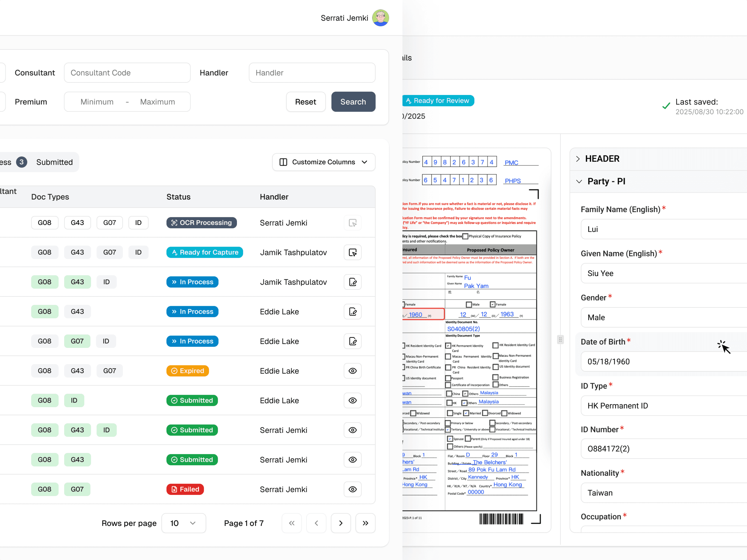Click capture icon for Ready for Capture row
This screenshot has height=560, width=747.
click(x=352, y=252)
